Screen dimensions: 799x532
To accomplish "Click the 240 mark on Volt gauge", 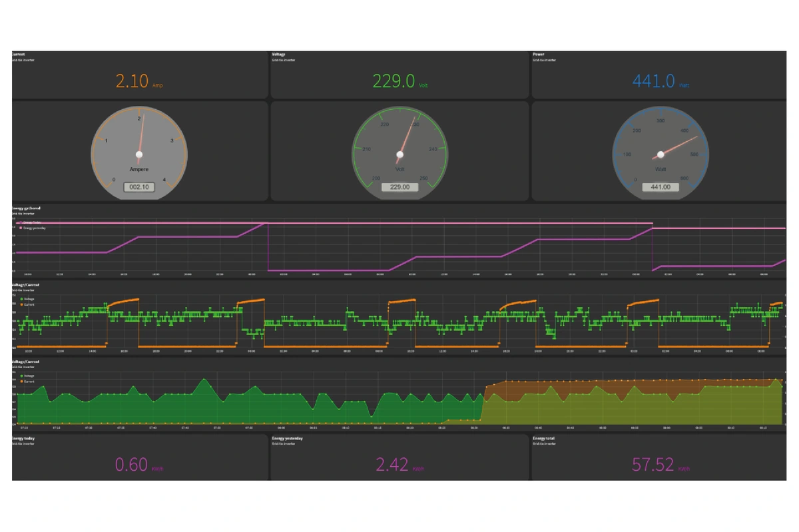I will (434, 149).
